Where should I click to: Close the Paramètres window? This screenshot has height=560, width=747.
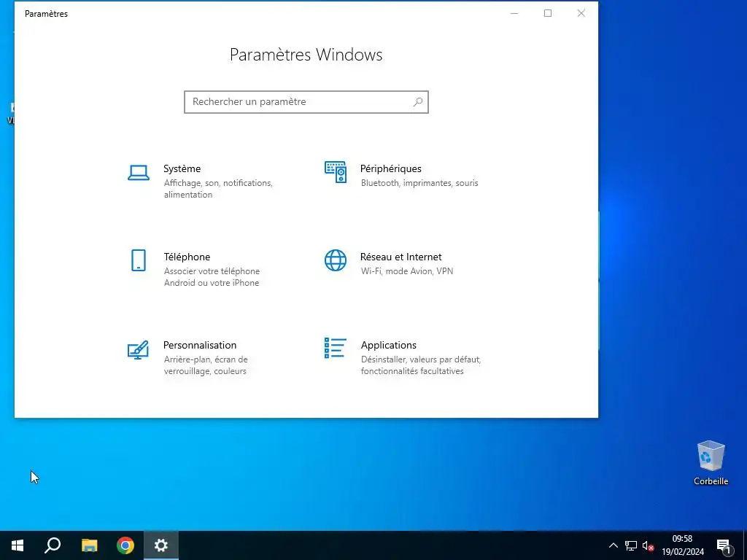pyautogui.click(x=581, y=13)
